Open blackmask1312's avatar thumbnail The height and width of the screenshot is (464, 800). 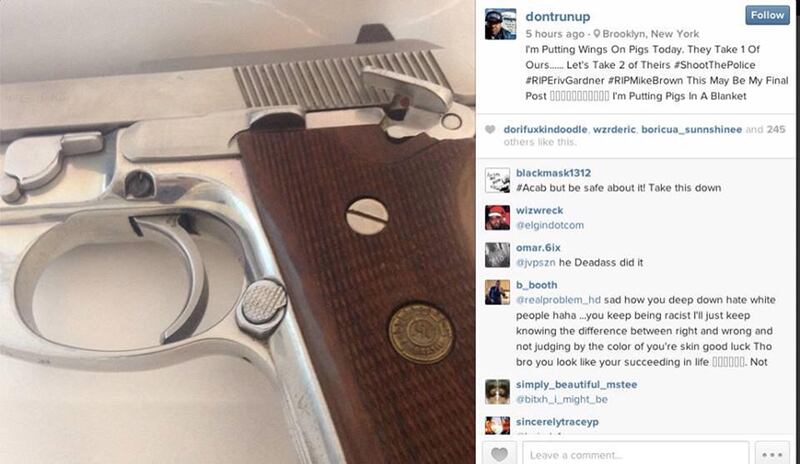click(497, 180)
